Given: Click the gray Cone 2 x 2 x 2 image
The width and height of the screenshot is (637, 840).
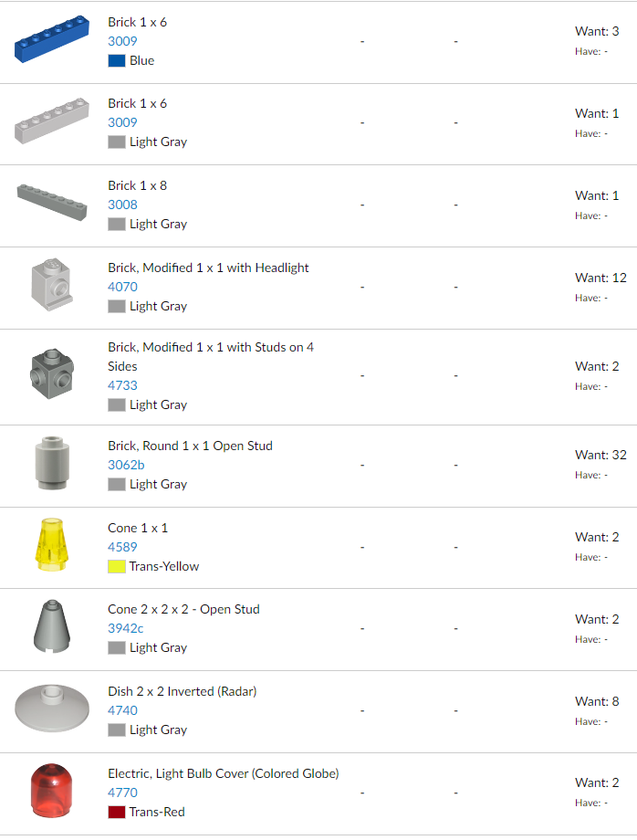Looking at the screenshot, I should point(50,626).
